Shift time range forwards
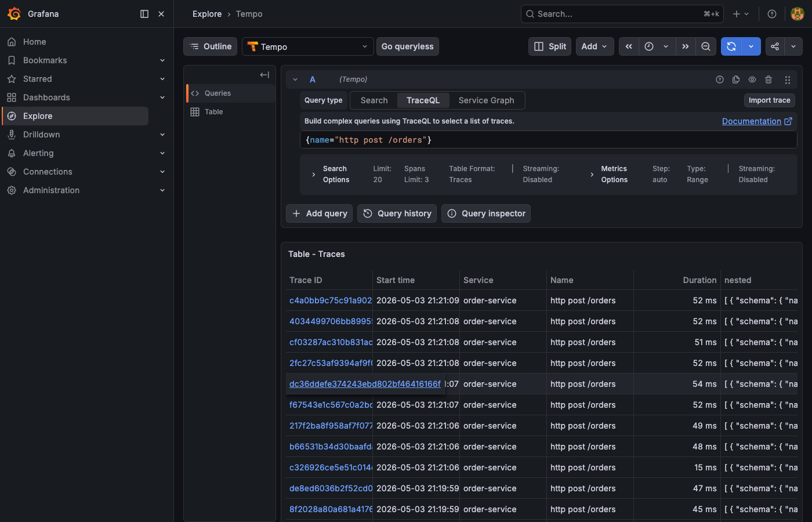This screenshot has width=812, height=522. coord(686,46)
